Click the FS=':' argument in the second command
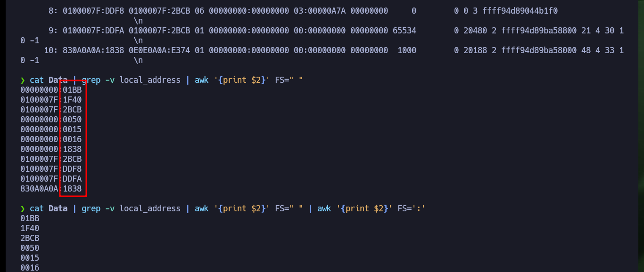 click(x=412, y=208)
